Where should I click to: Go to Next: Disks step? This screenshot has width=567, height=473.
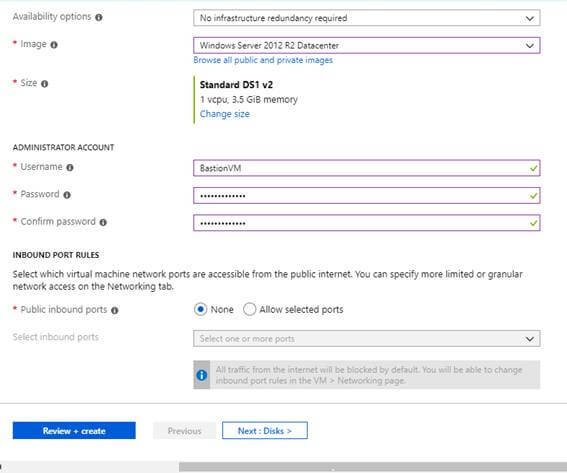[x=265, y=431]
